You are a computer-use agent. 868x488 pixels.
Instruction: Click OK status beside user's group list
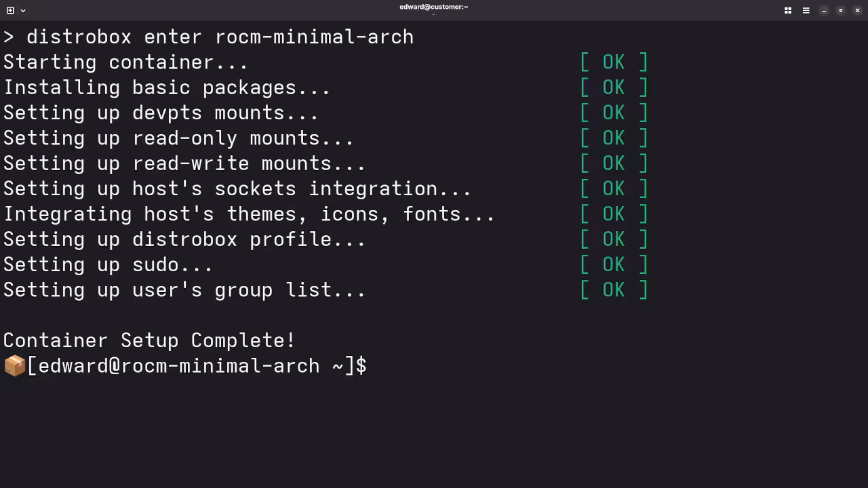pyautogui.click(x=614, y=290)
